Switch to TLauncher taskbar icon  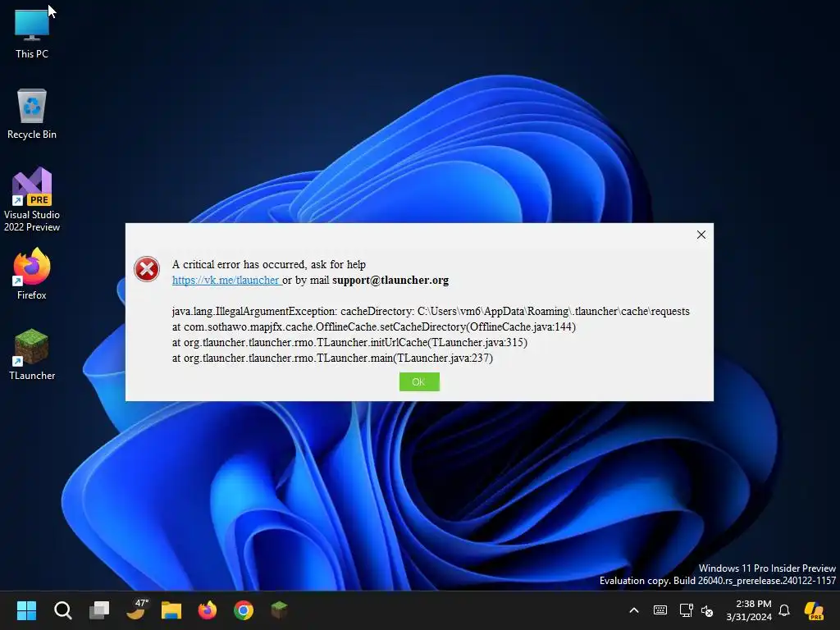tap(279, 609)
